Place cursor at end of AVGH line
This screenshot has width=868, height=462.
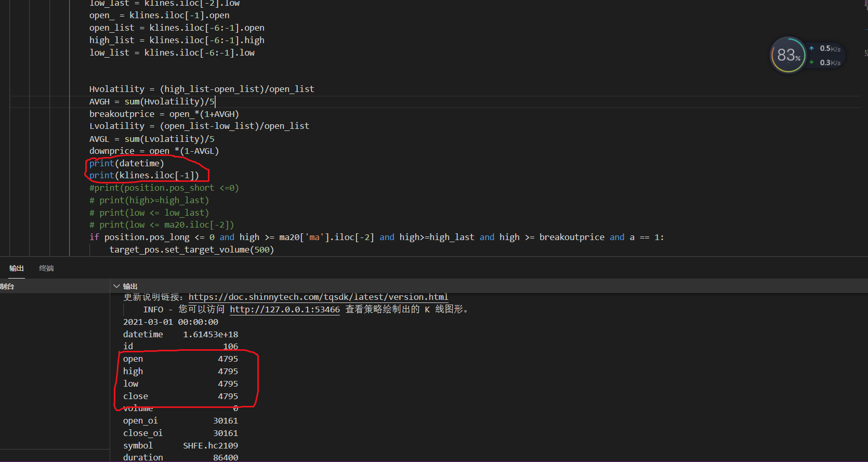point(215,102)
